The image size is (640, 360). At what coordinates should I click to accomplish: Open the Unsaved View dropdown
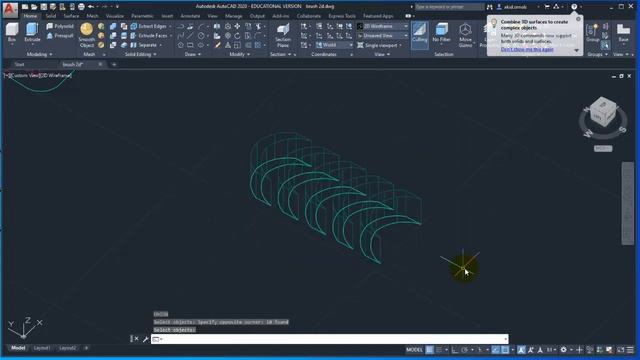point(383,36)
